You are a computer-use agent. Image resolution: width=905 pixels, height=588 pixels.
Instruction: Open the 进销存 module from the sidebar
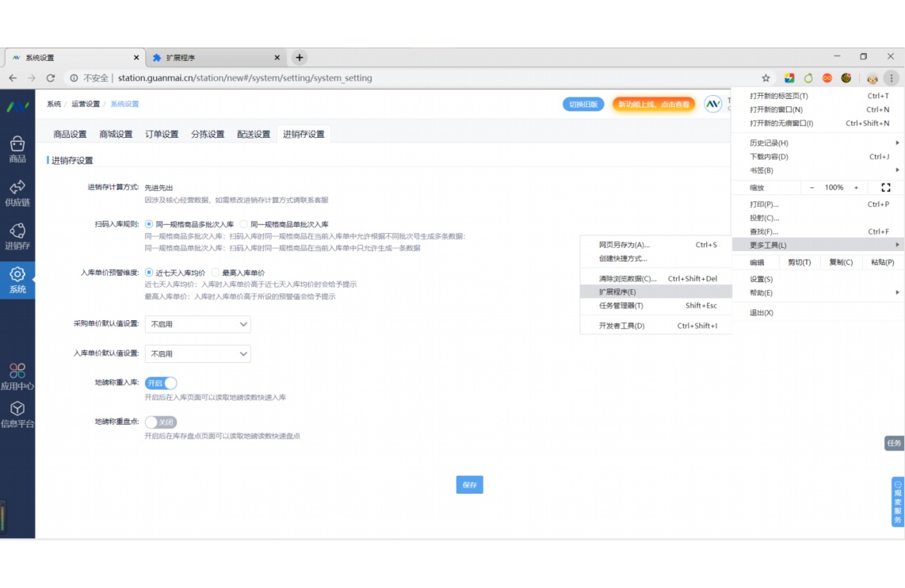(17, 235)
